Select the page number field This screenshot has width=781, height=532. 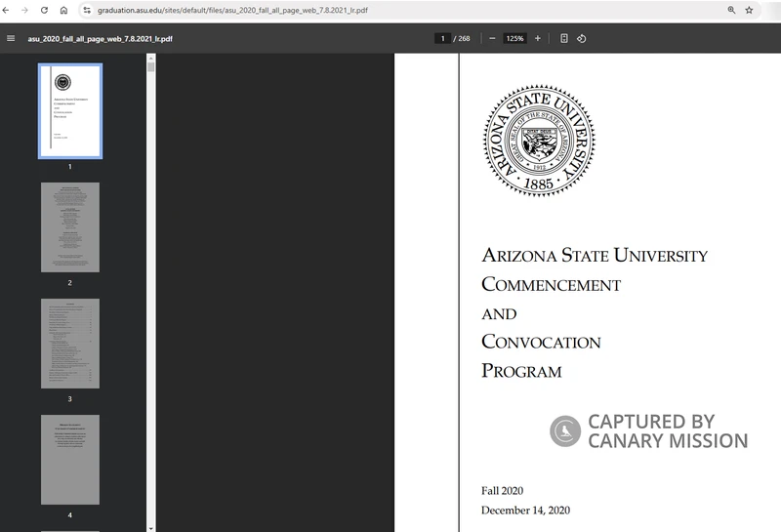(x=442, y=38)
